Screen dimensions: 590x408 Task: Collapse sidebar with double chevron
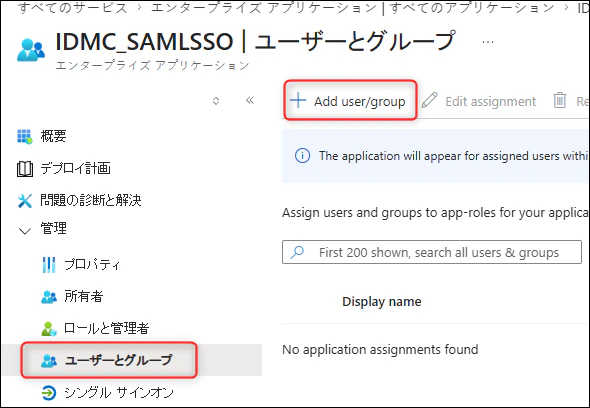pos(250,100)
